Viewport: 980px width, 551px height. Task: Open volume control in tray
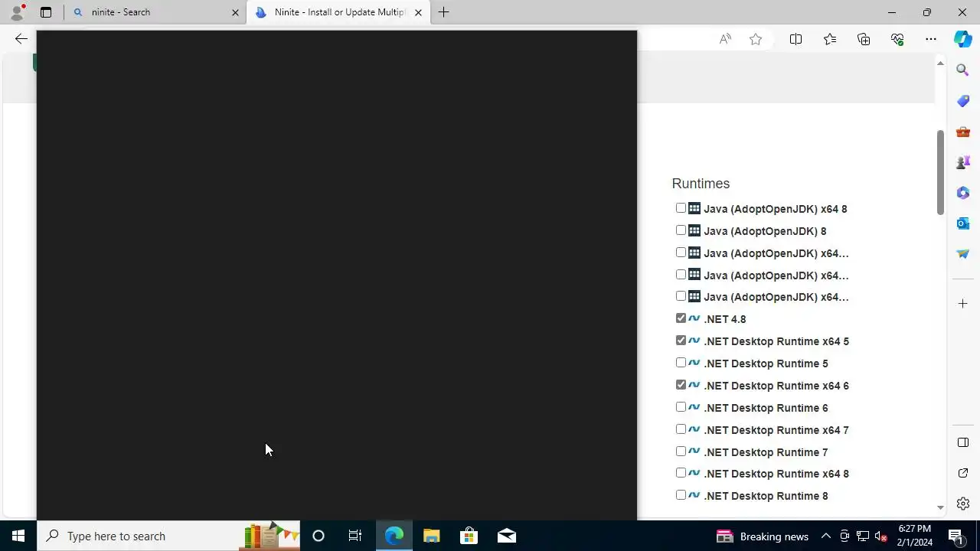(881, 536)
